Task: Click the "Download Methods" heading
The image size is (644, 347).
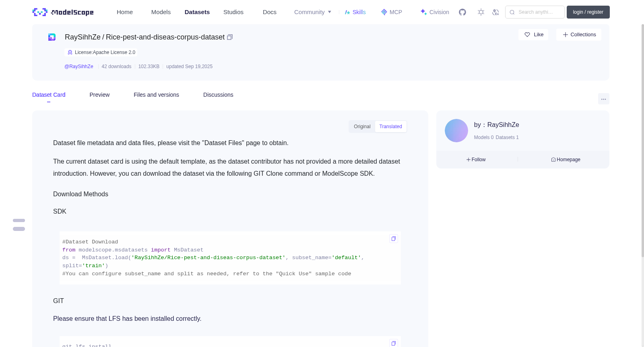Action: click(x=80, y=194)
